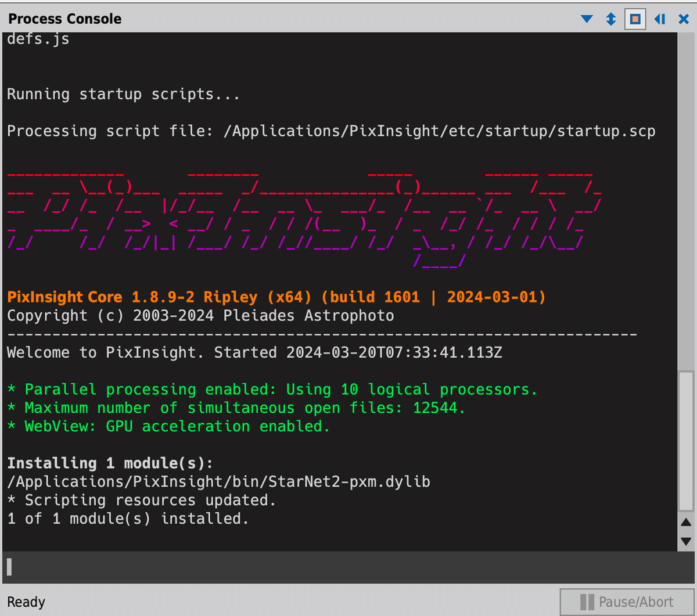The height and width of the screenshot is (616, 697).
Task: Click the 'Copyright (c) 2003-2024 Pleiades Astrophoto' line
Action: tap(200, 316)
